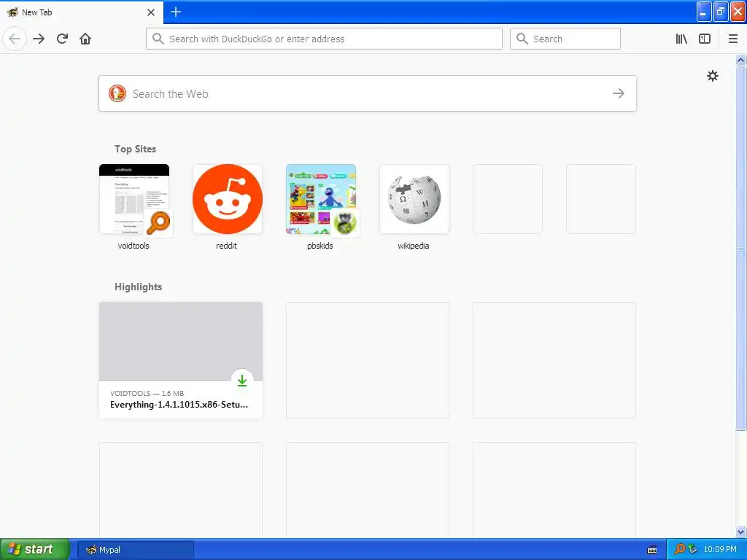Go forward using the forward arrow
Screen dimensions: 747x560
point(39,39)
